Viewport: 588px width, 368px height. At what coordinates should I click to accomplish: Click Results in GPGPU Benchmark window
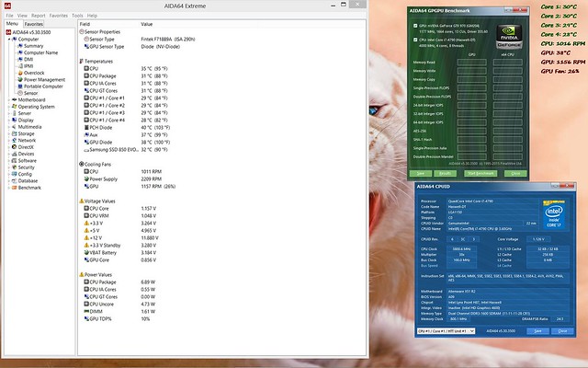(445, 174)
